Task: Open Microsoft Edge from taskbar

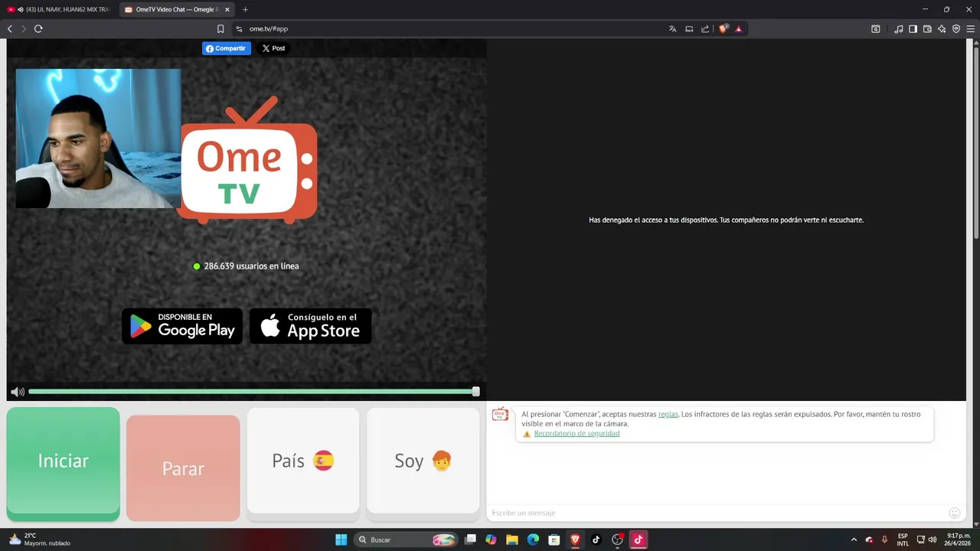Action: 533,540
